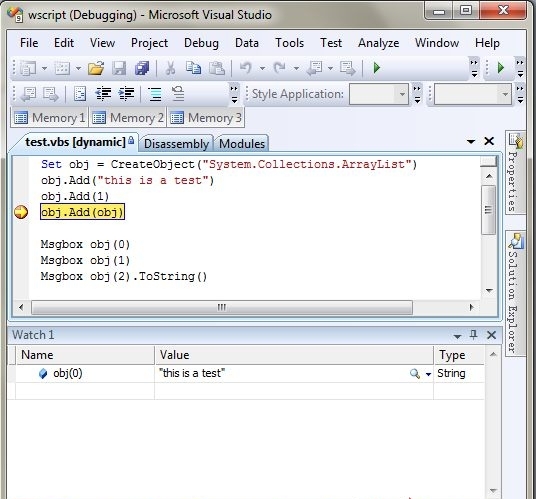The image size is (536, 499).
Task: Click the Name column header in Watch 1
Action: tap(85, 355)
